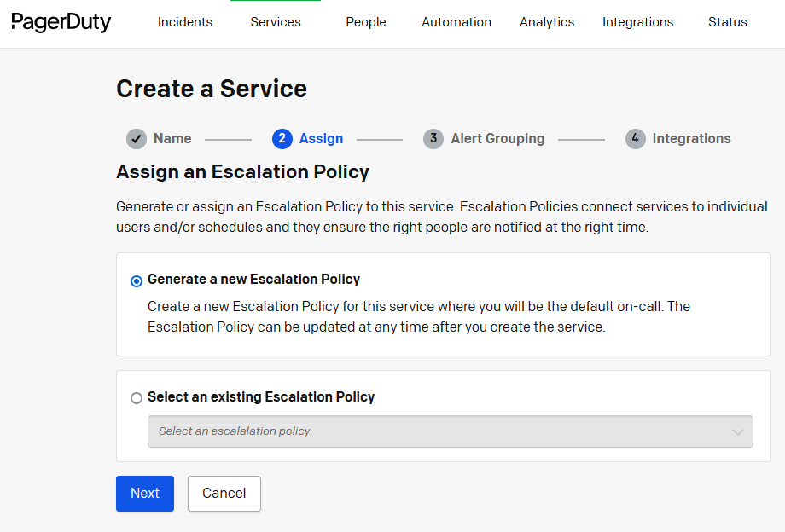Open the Automation menu
This screenshot has height=532, width=785.
coord(456,22)
